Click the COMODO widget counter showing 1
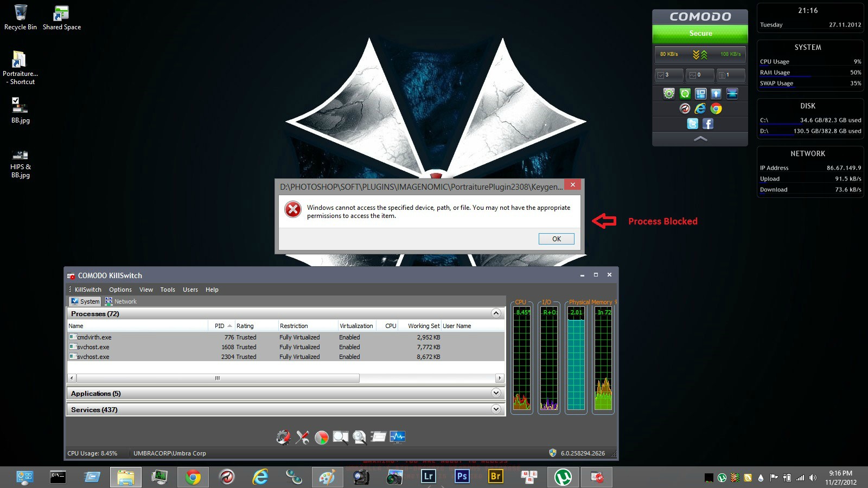This screenshot has width=868, height=488. coord(731,75)
